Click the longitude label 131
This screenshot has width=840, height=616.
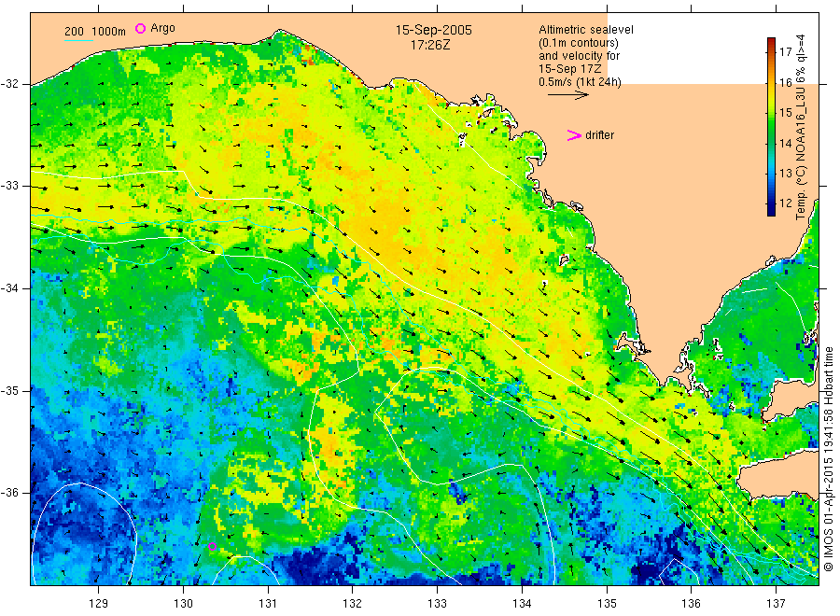tap(268, 603)
